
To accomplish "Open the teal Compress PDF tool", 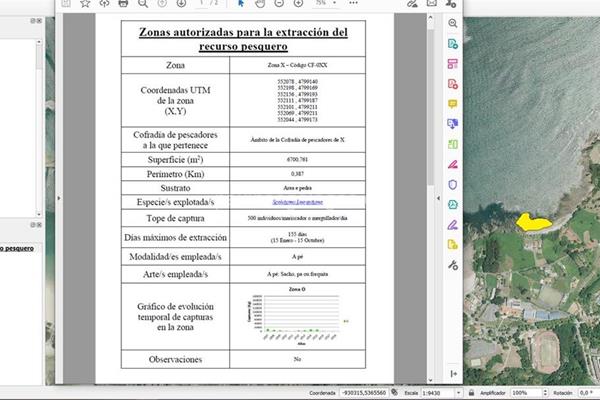I will [x=453, y=204].
